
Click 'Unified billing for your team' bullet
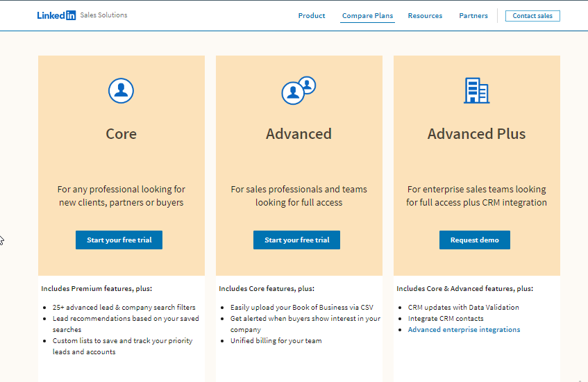point(276,341)
